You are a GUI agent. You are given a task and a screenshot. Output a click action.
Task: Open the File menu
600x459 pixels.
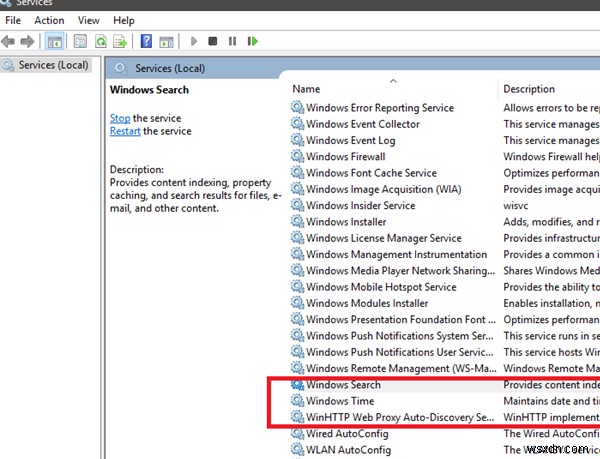[x=13, y=20]
